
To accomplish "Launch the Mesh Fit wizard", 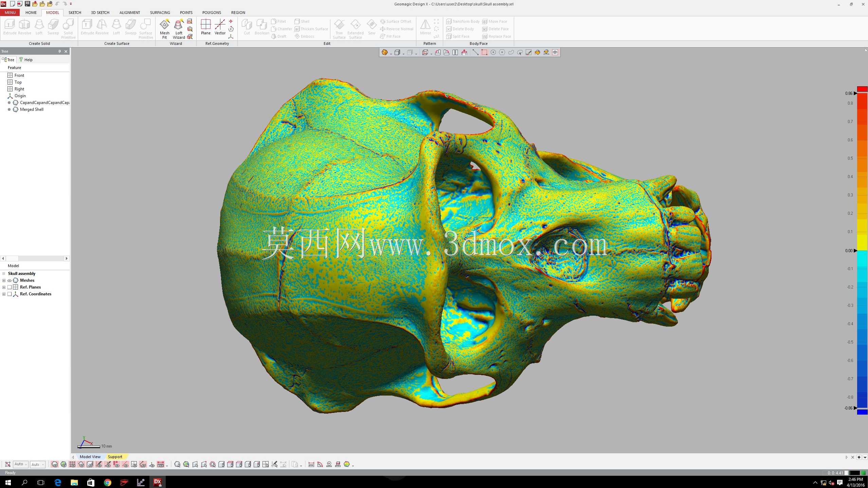I will pos(164,29).
